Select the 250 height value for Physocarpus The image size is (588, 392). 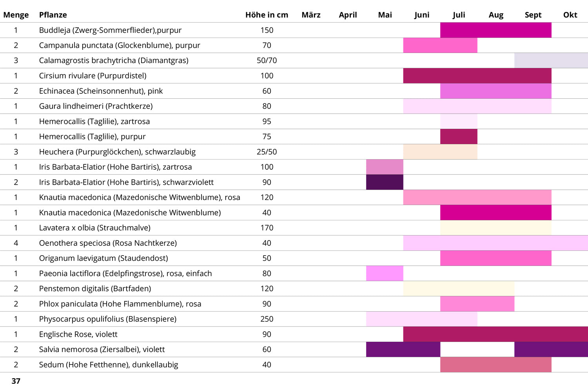click(x=267, y=319)
